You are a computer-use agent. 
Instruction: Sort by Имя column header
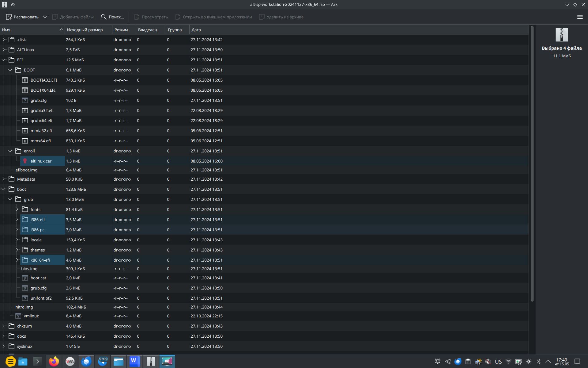(x=32, y=30)
